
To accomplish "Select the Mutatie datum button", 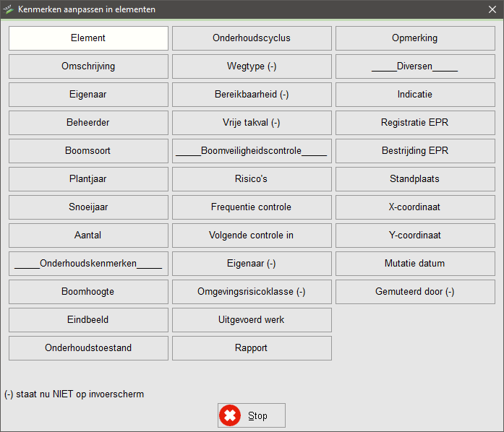I will tap(415, 264).
